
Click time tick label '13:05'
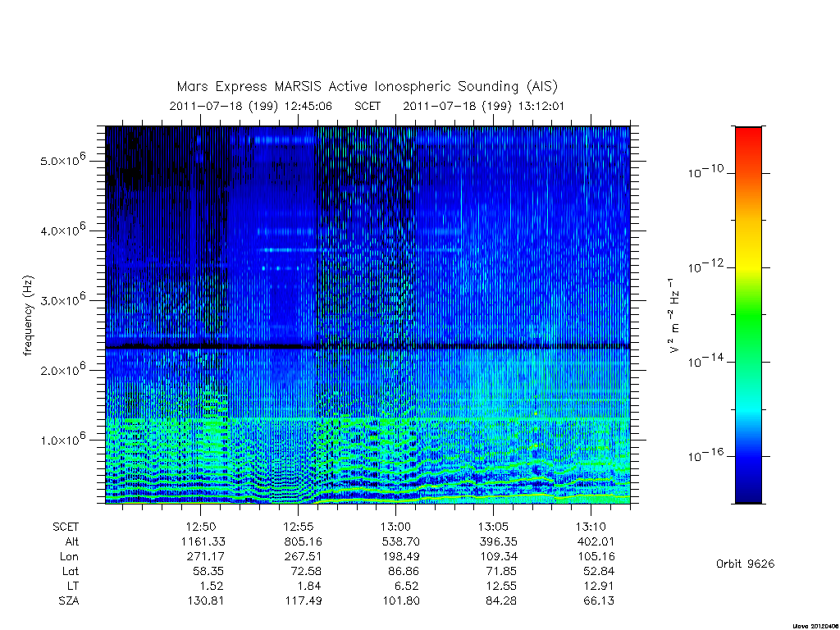(493, 527)
